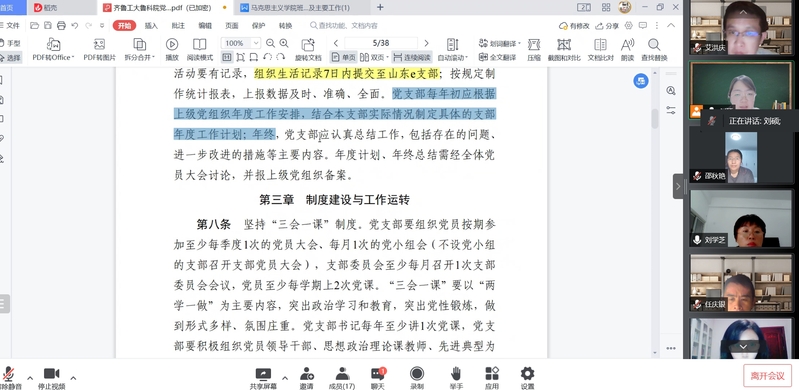Select the 选择 selection tool
Viewport: 799px width, 390px height.
coord(10,58)
